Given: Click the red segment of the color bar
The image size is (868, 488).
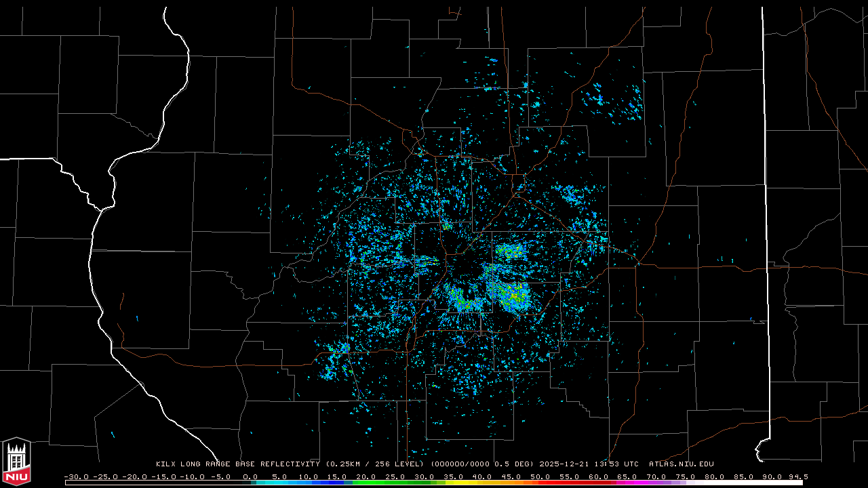Looking at the screenshot, I should click(x=563, y=483).
